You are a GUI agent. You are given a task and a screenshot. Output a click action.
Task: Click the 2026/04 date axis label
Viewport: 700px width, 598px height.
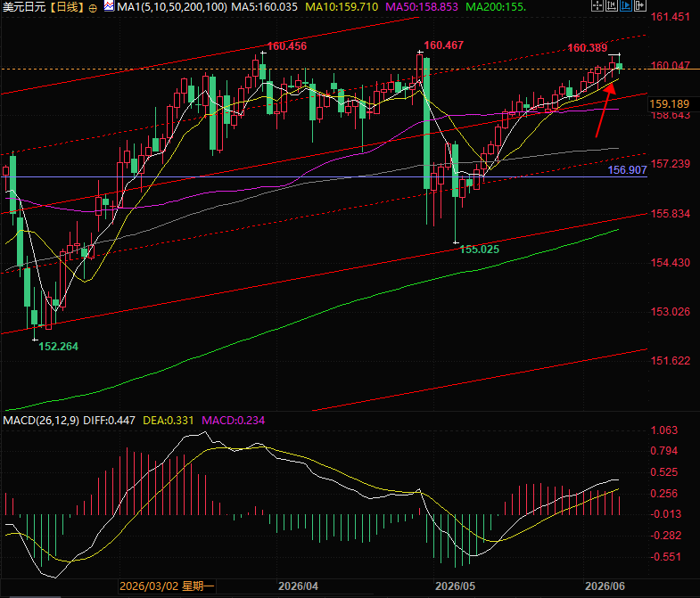click(298, 586)
